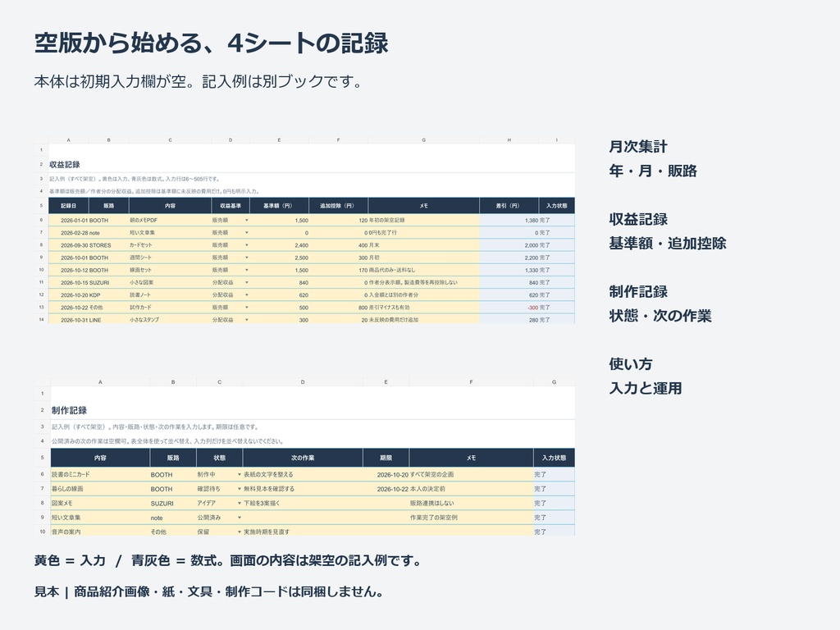Image resolution: width=840 pixels, height=630 pixels.
Task: Click the 入力と運用 side label
Action: 645,388
